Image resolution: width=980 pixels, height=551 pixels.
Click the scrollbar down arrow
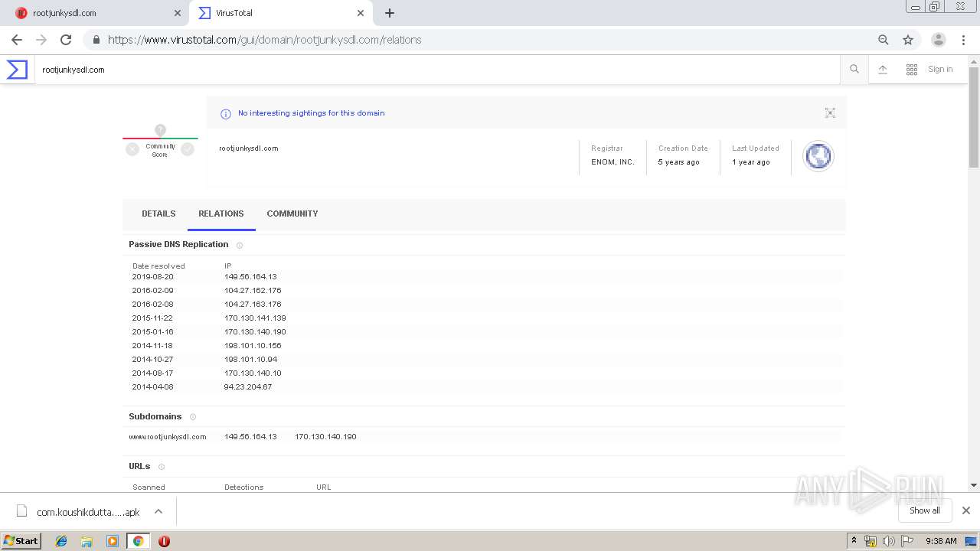coord(974,485)
